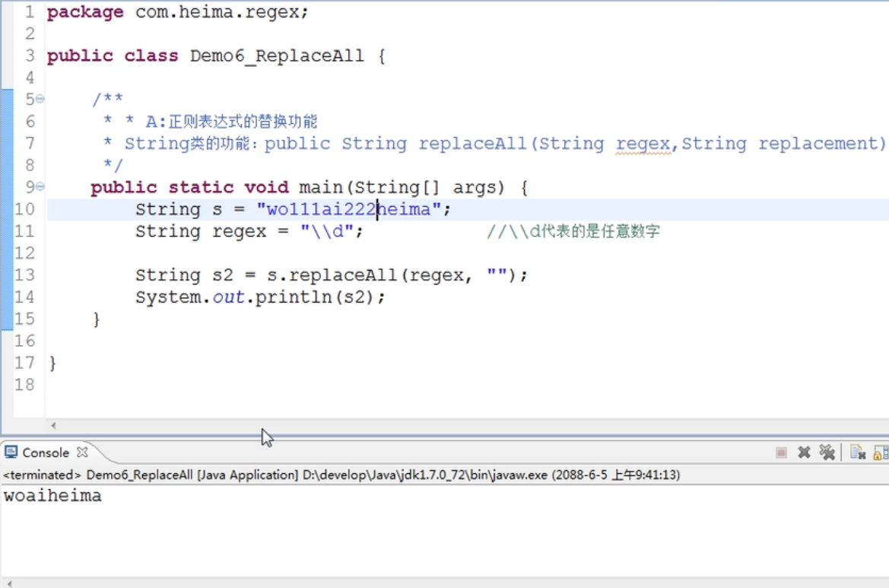Close the Console tab with its X
The width and height of the screenshot is (889, 588).
click(82, 452)
